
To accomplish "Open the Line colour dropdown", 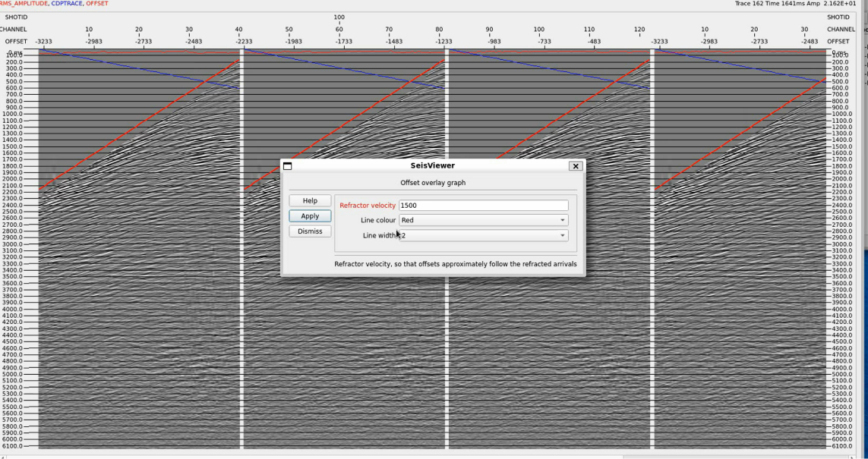I will tap(483, 221).
